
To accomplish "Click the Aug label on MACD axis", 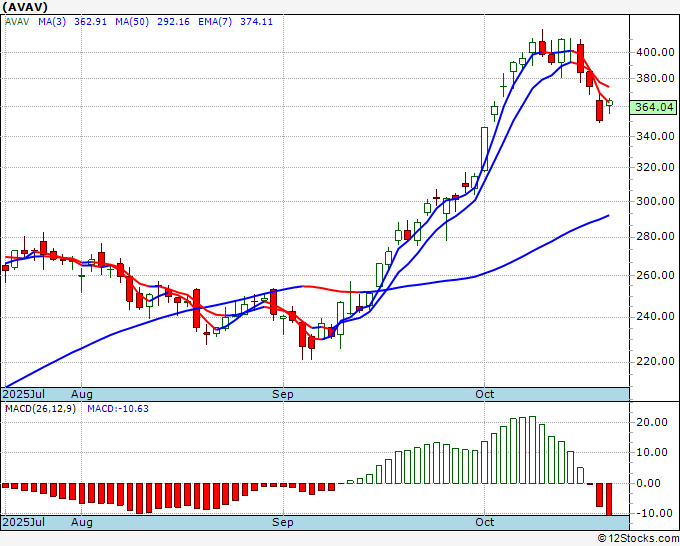I will (x=82, y=522).
